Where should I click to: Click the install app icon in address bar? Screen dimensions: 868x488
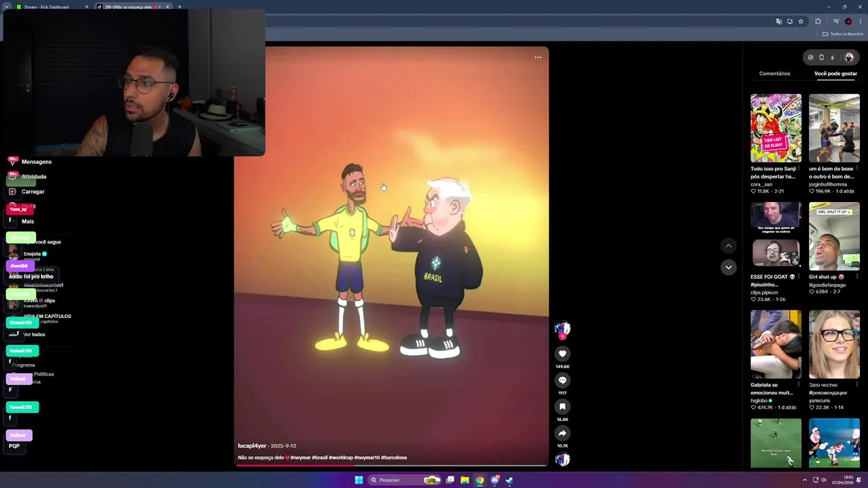pos(789,22)
